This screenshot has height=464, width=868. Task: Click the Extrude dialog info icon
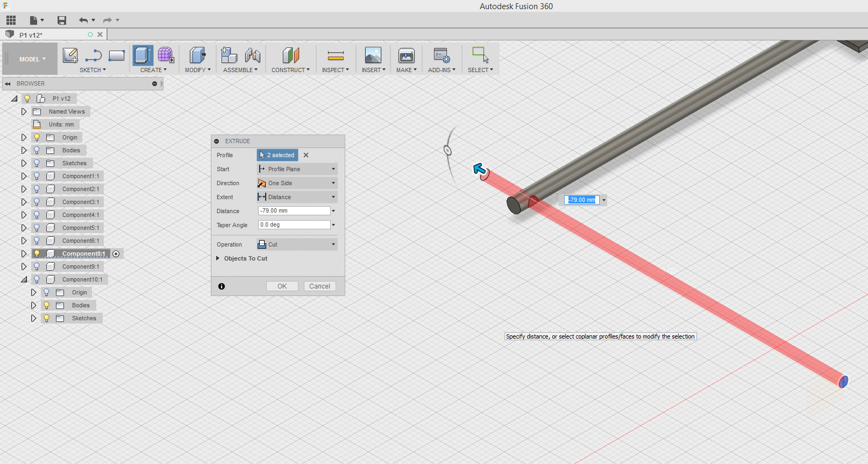pyautogui.click(x=222, y=286)
